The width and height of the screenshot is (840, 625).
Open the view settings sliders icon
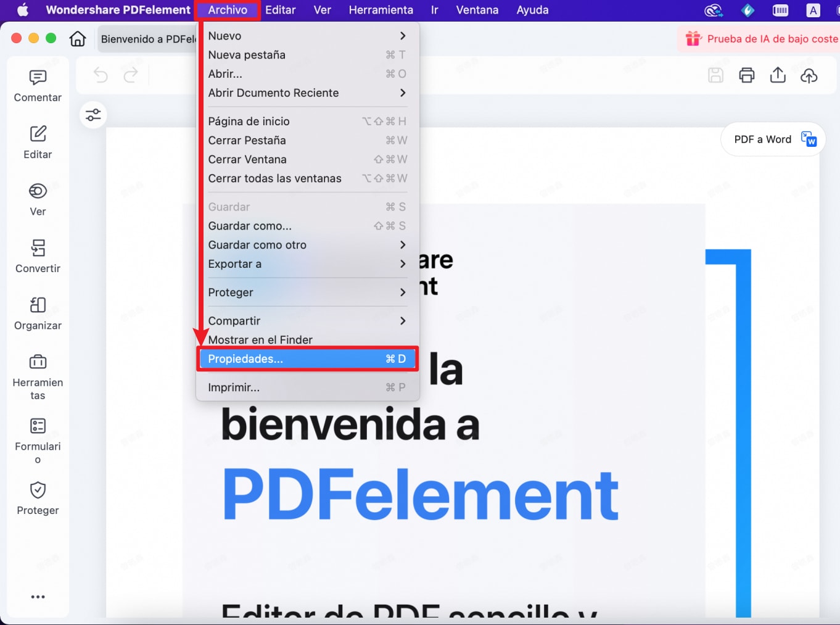pos(93,115)
